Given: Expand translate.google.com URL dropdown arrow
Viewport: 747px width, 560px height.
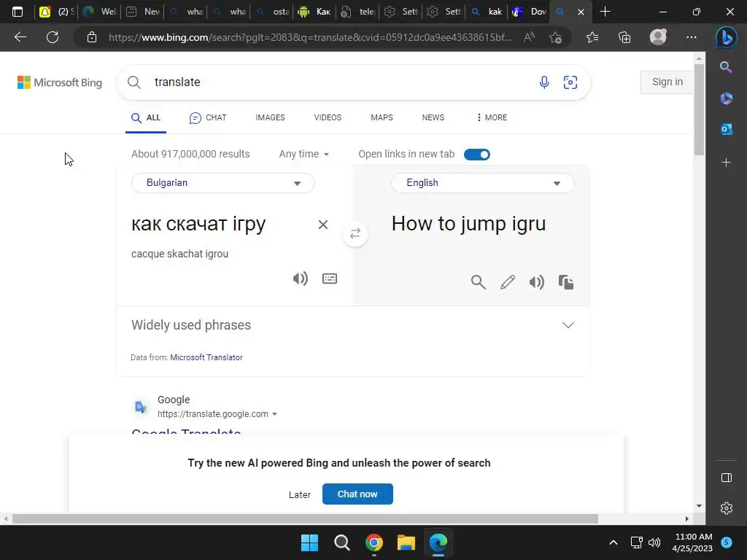Looking at the screenshot, I should point(274,414).
